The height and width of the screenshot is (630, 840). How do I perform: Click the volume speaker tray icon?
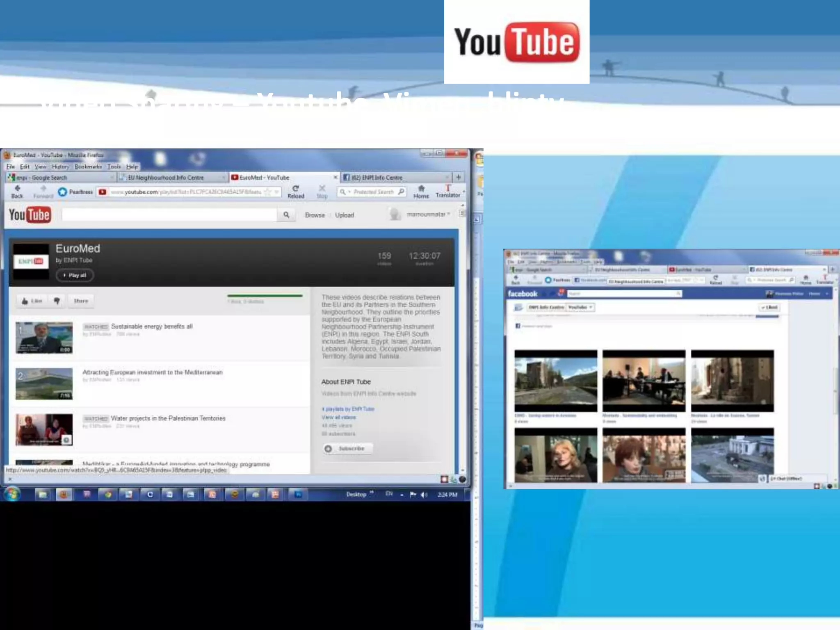coord(424,495)
